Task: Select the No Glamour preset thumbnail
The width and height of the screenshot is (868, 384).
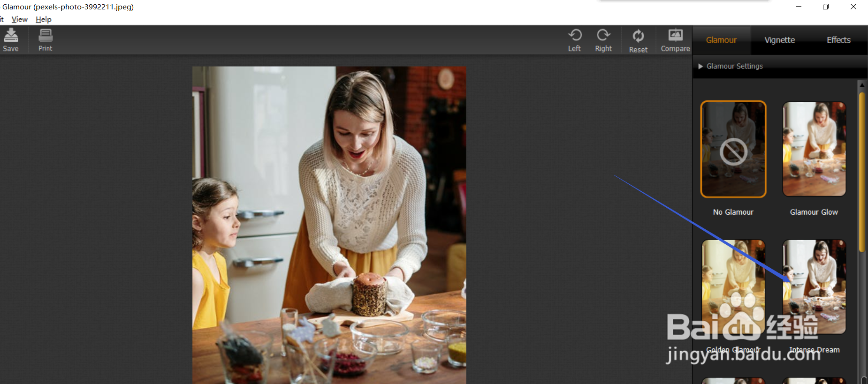Action: pyautogui.click(x=733, y=149)
